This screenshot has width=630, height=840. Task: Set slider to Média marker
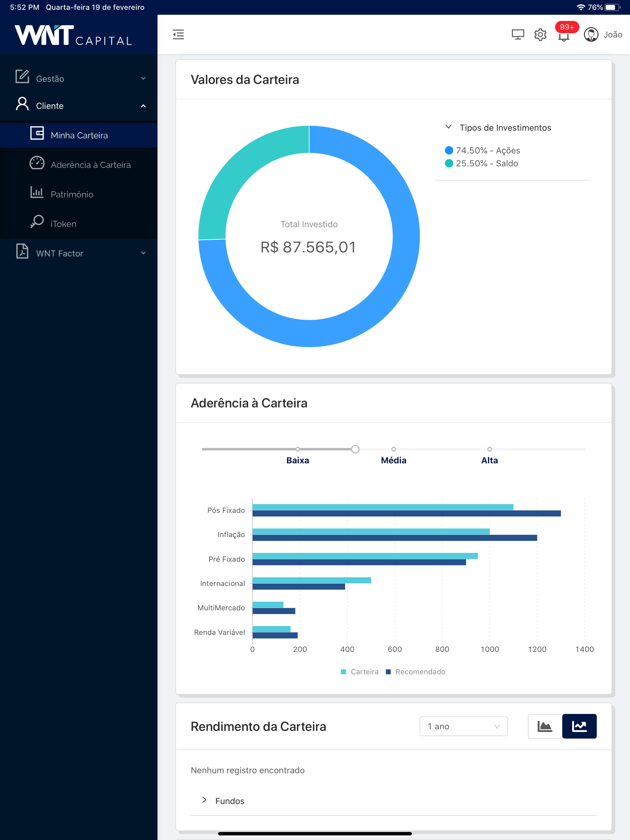click(394, 449)
